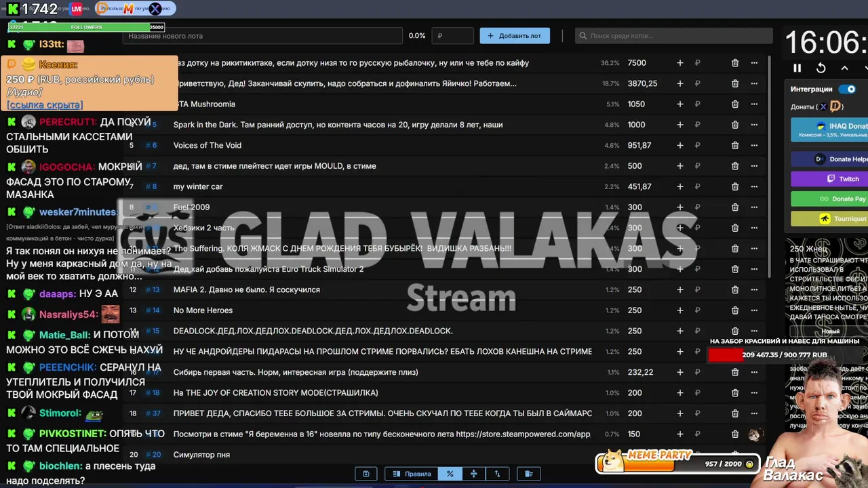Viewport: 868px width, 488px height.
Task: Toggle the Интеграции switch
Action: coord(847,89)
